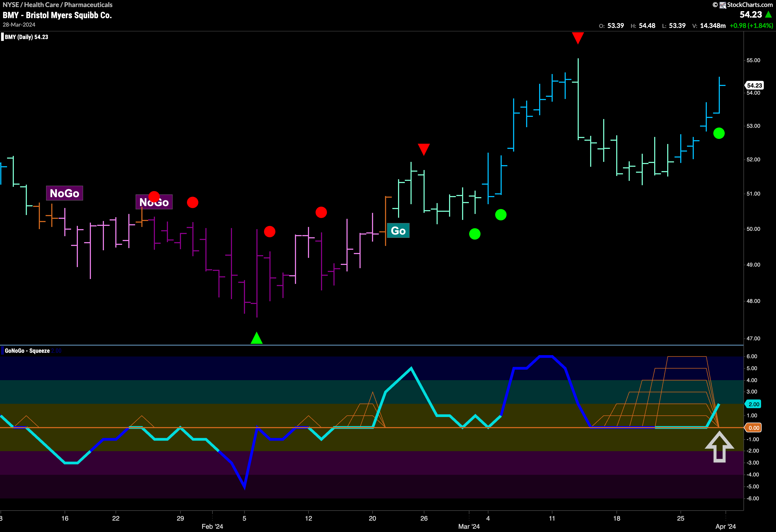Click the green dot below the 1 Mar price bar
This screenshot has width=776, height=532.
(x=475, y=234)
